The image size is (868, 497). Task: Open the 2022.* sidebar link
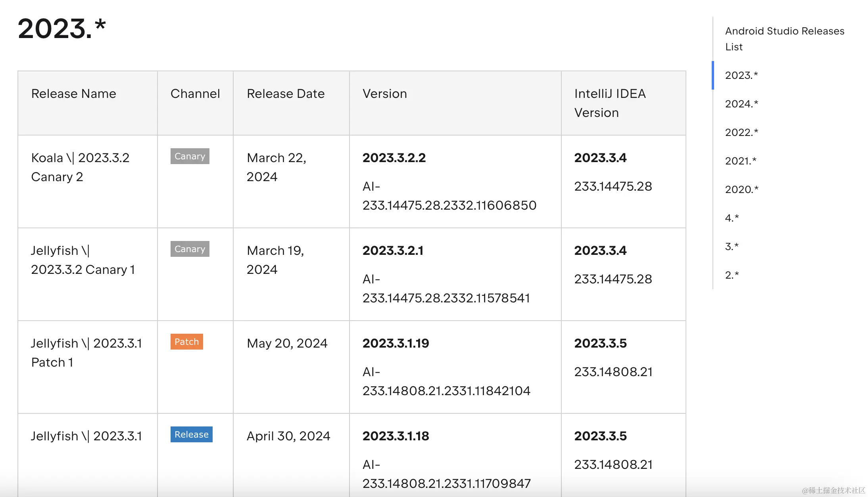click(x=741, y=132)
